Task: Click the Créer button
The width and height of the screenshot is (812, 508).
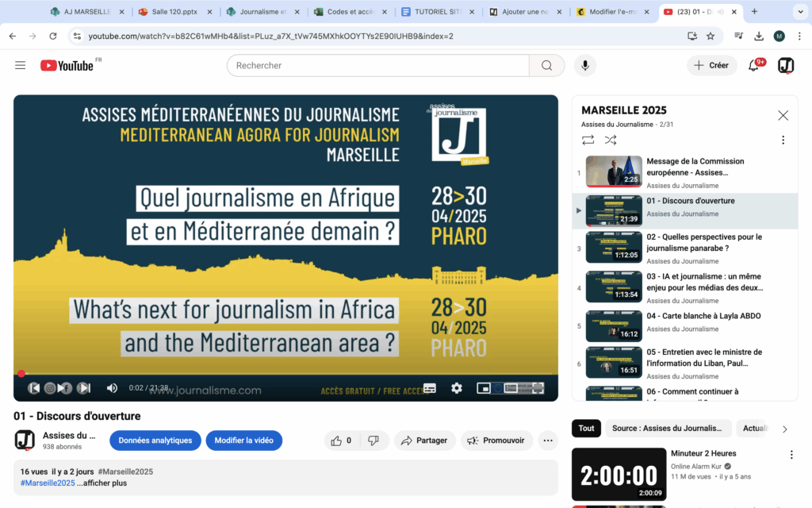Action: (x=711, y=65)
